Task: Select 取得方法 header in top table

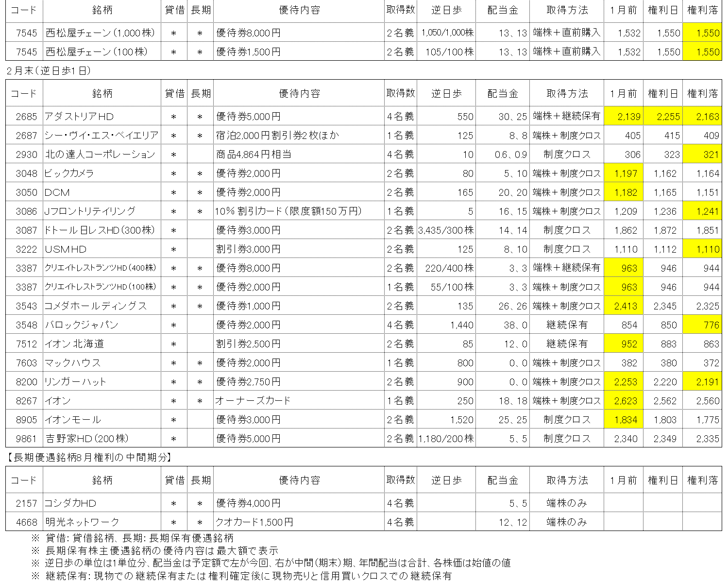Action: (x=567, y=10)
